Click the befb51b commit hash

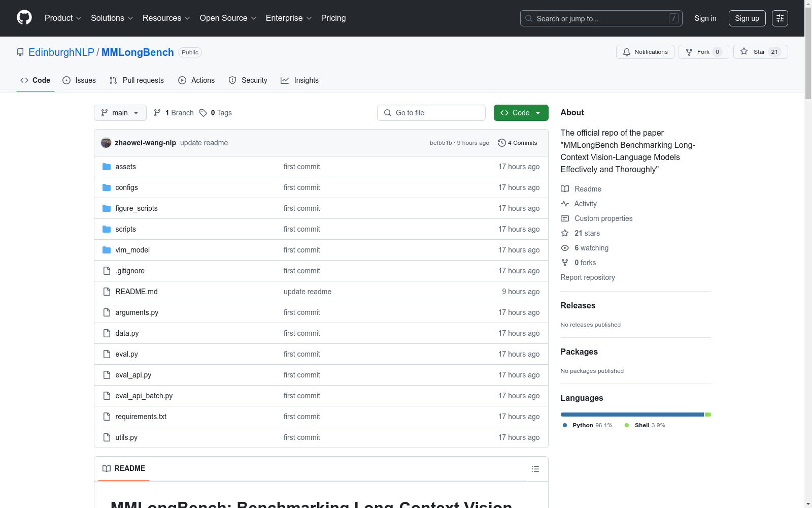click(x=441, y=143)
